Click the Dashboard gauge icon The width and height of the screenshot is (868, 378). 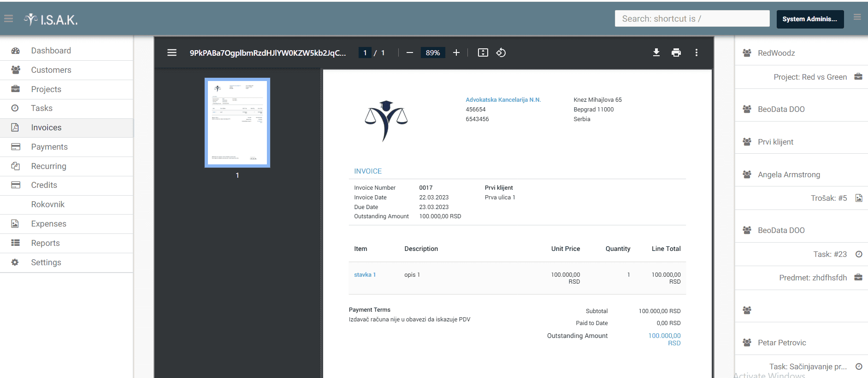click(x=15, y=51)
